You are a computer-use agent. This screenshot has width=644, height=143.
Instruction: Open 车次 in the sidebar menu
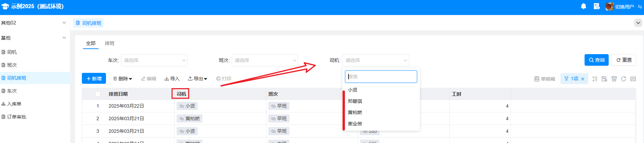click(12, 91)
